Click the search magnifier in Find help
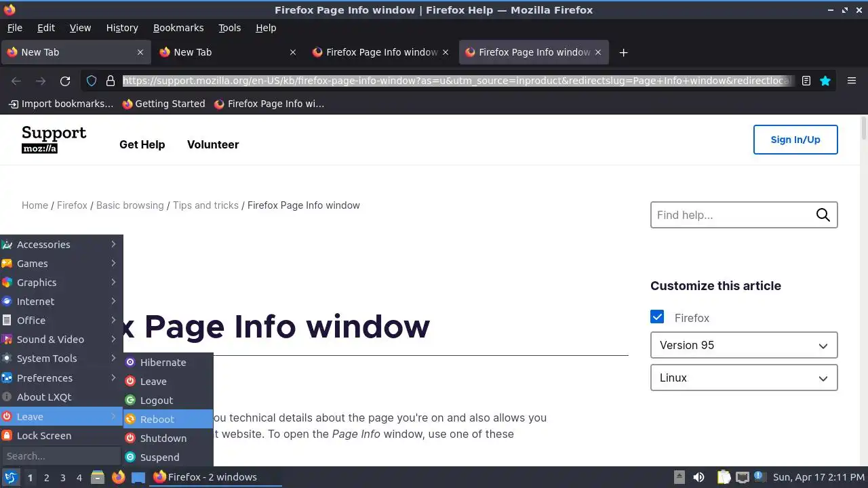 point(823,215)
